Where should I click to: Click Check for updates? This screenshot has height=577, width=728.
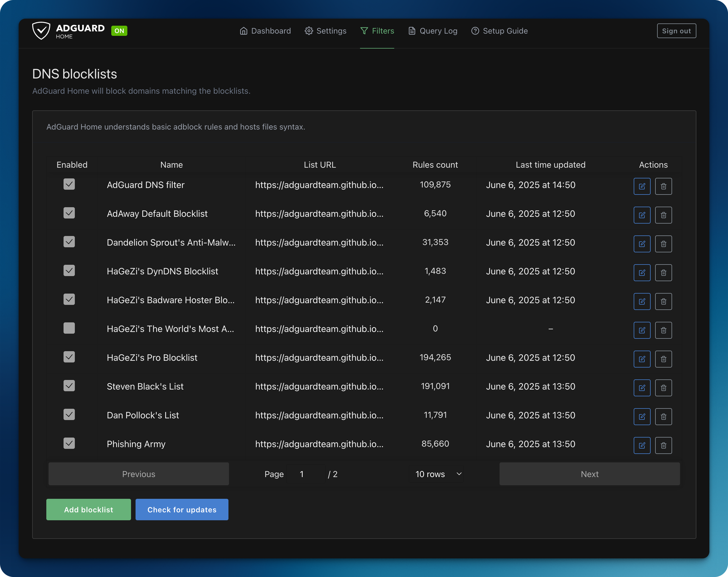pyautogui.click(x=182, y=510)
